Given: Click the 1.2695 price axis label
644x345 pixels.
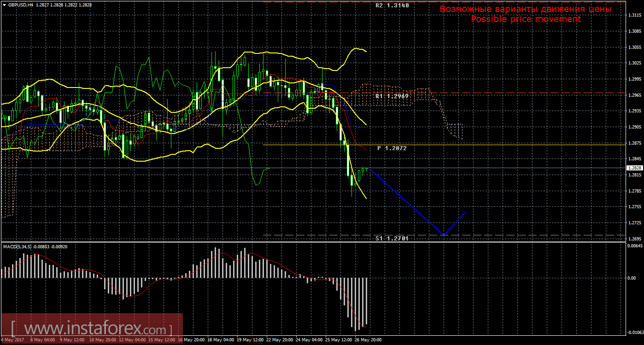Looking at the screenshot, I should point(634,239).
